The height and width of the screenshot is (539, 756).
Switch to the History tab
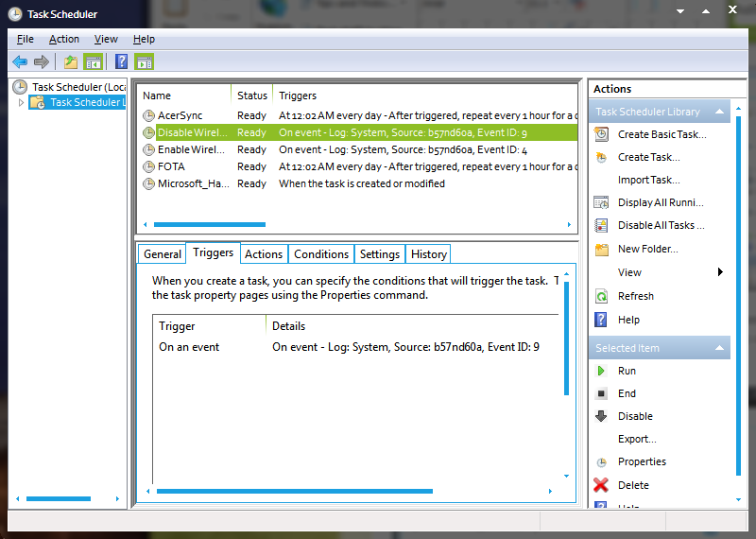click(x=428, y=253)
